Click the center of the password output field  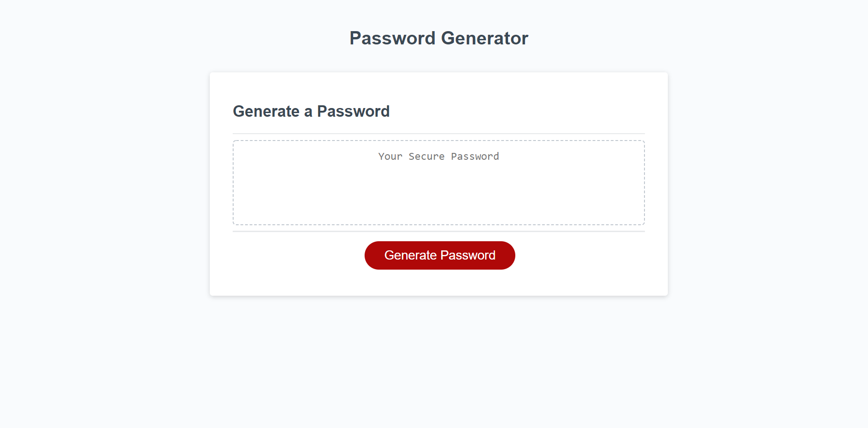(438, 183)
